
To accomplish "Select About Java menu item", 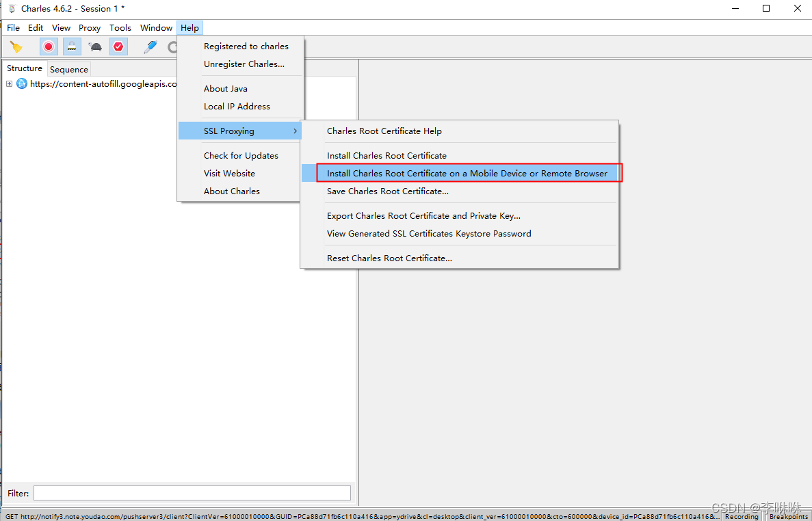I will click(241, 88).
